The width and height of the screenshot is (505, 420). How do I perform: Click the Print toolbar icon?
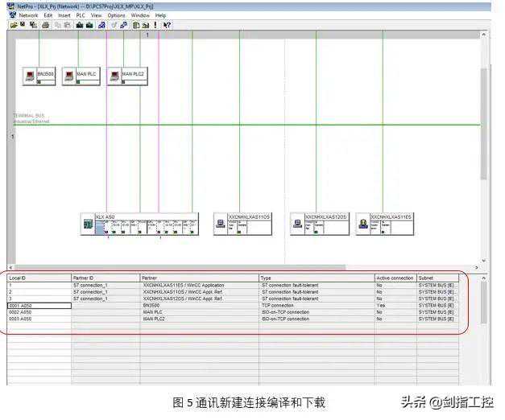[x=45, y=25]
